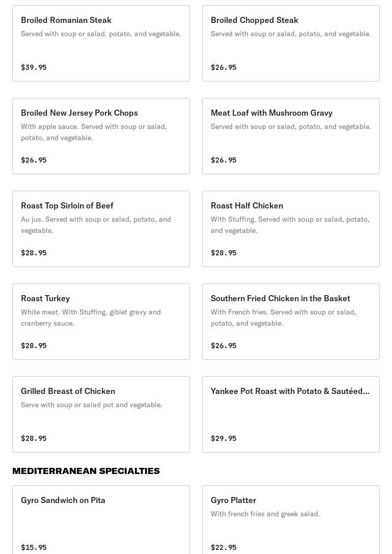Click the Roast Half Chicken card
Image resolution: width=392 pixels, height=554 pixels.
(291, 229)
